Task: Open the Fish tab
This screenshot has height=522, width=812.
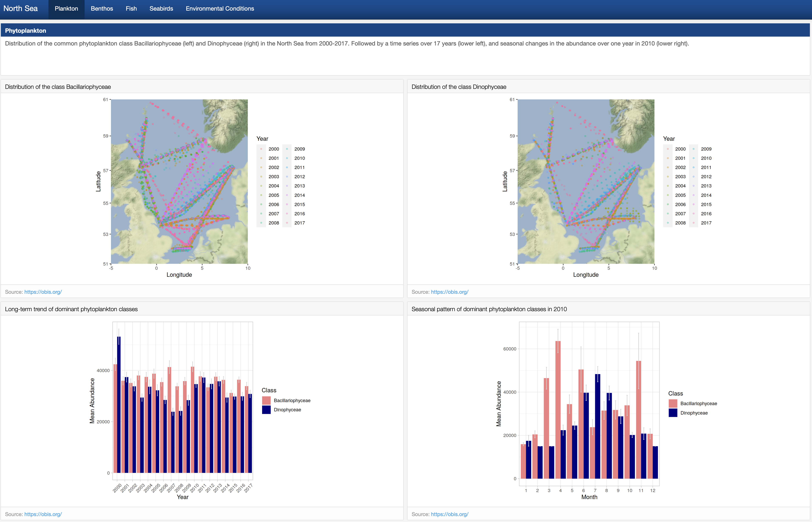Action: pos(131,9)
